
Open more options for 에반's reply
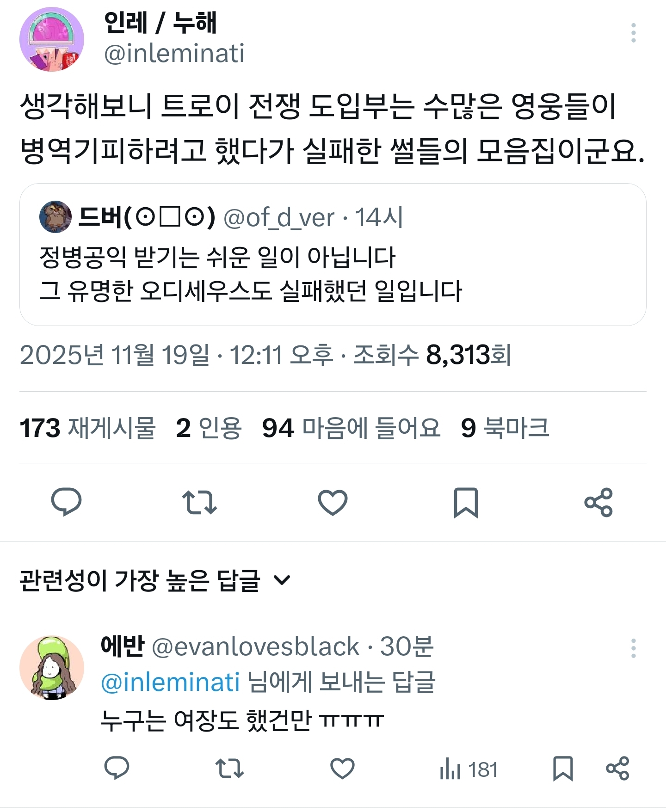click(x=633, y=648)
